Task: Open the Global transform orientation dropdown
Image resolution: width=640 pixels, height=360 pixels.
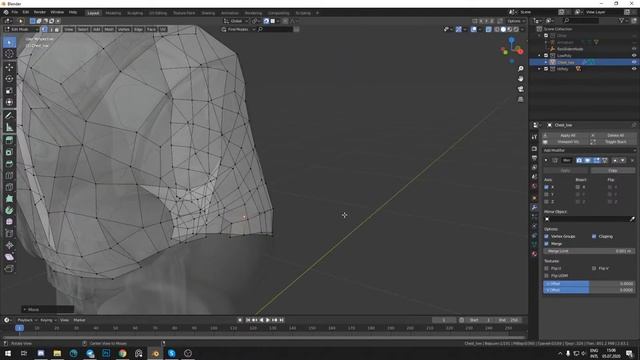Action: 236,21
